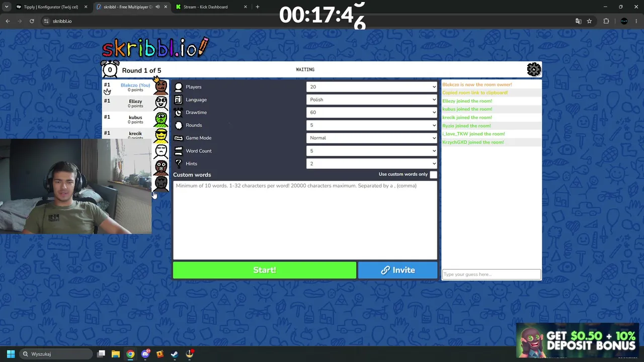
Task: Open the Chrome three-dot menu
Action: (636, 21)
